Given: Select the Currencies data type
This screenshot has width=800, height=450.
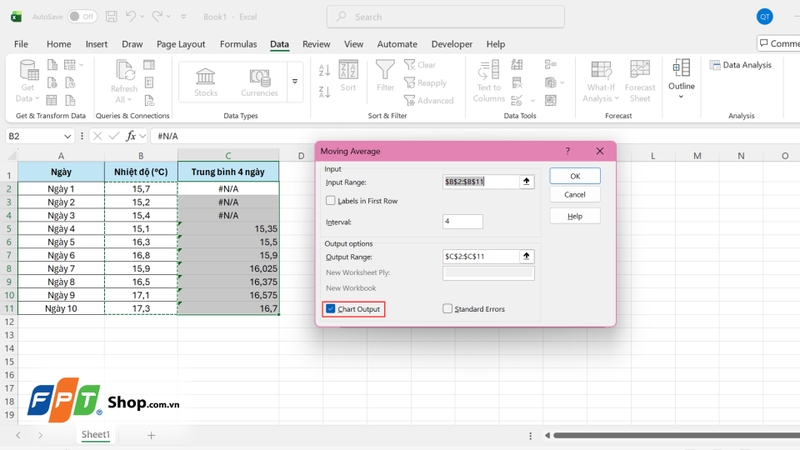Looking at the screenshot, I should (260, 81).
